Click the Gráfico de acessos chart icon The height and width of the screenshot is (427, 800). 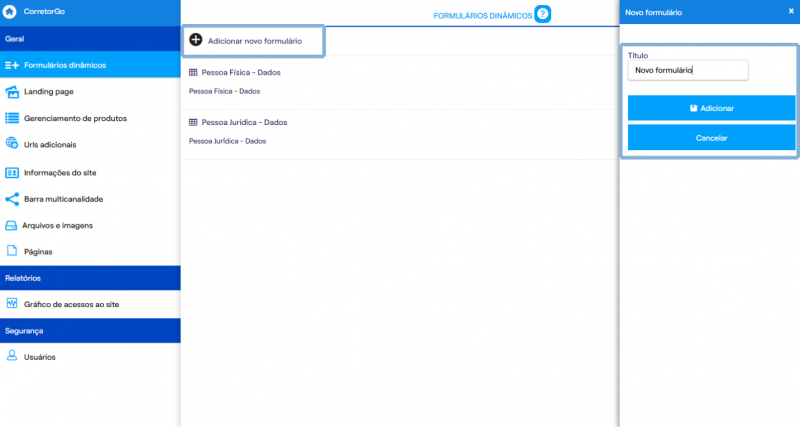point(12,304)
